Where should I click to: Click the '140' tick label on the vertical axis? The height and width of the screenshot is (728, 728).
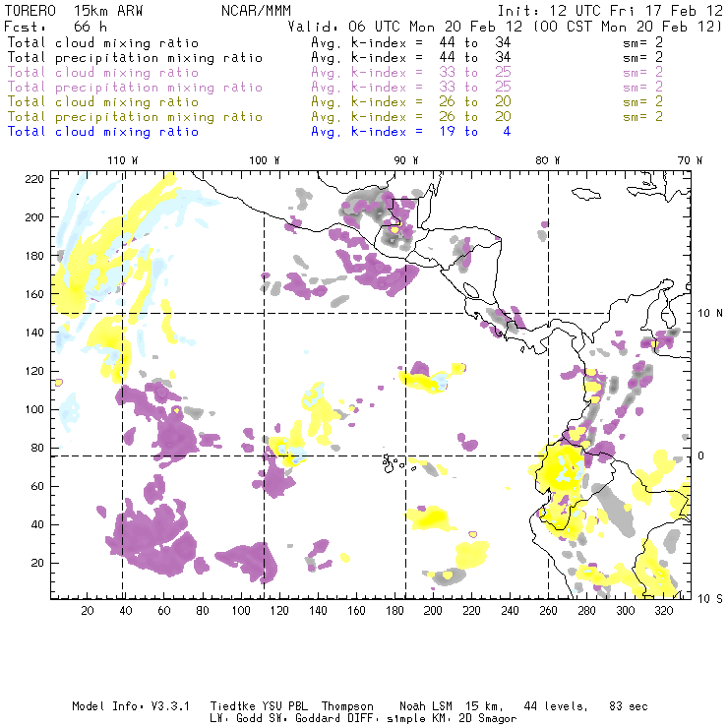tap(34, 333)
